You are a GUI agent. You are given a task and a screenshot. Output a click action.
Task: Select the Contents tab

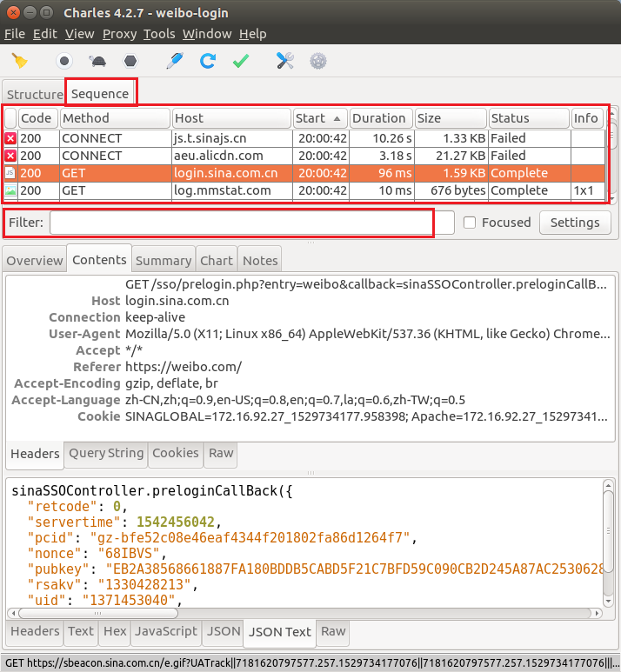[99, 260]
